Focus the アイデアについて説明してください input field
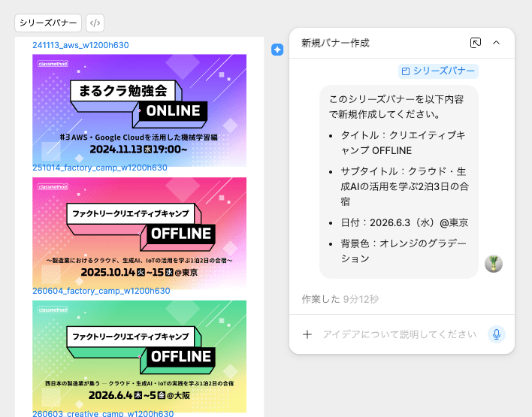 pyautogui.click(x=400, y=334)
